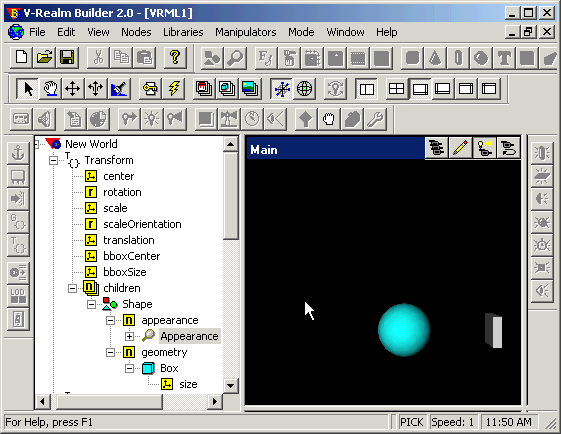The width and height of the screenshot is (561, 434).
Task: Collapse the Shape node expander
Action: tap(92, 304)
